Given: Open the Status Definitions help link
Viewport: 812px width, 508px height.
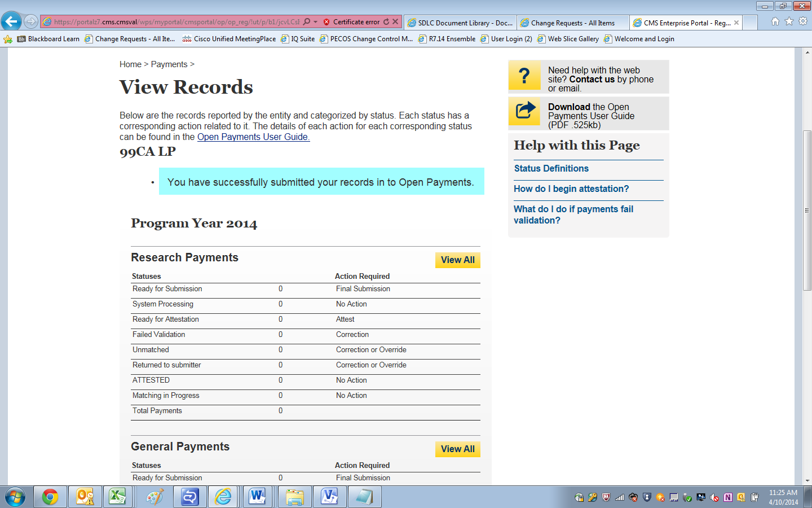Looking at the screenshot, I should click(551, 169).
